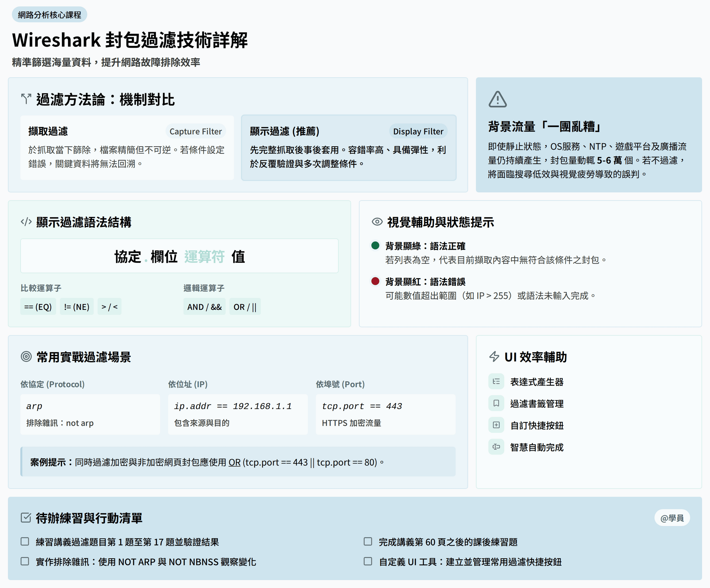Click the 自訂快捷按鈕 plus icon

(496, 425)
